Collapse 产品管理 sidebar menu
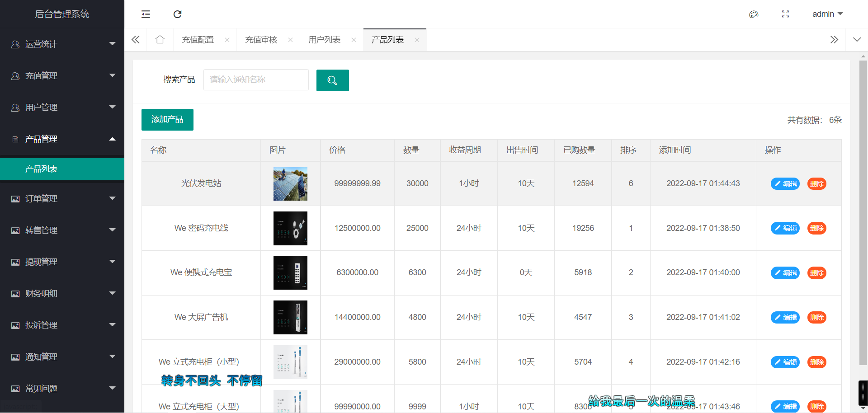This screenshot has height=413, width=868. point(62,139)
